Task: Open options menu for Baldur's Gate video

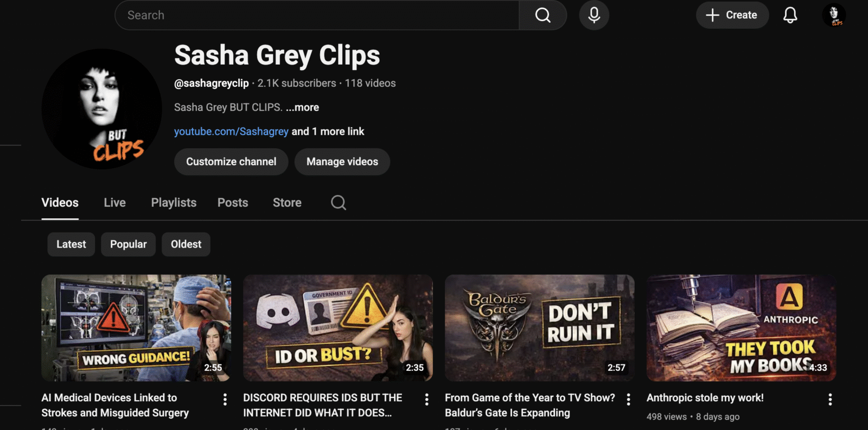Action: point(628,400)
